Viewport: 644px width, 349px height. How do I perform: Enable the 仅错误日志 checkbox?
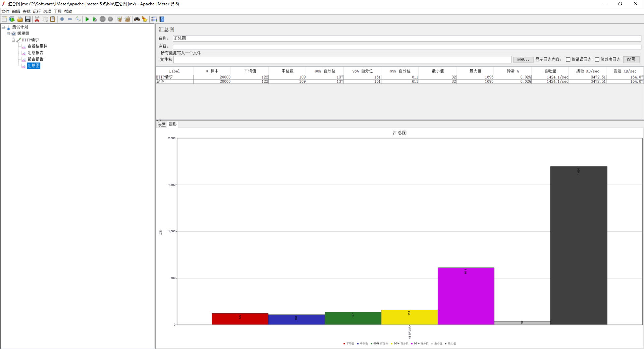568,60
